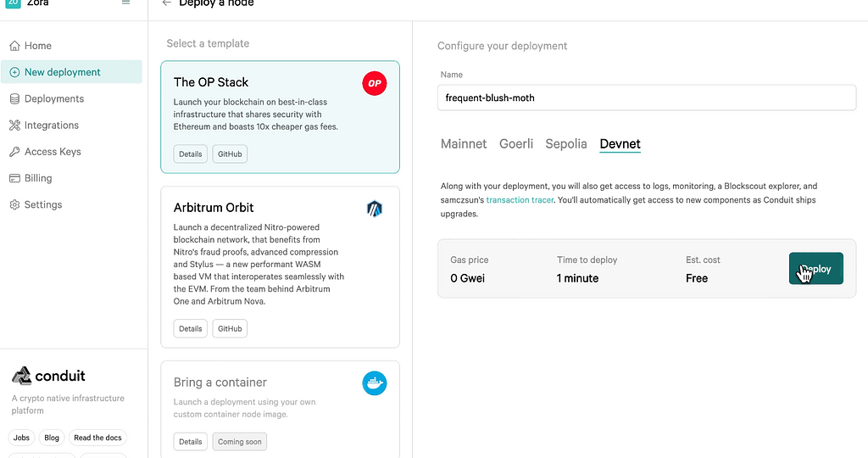
Task: Click the red OP Stack logo
Action: click(x=374, y=83)
